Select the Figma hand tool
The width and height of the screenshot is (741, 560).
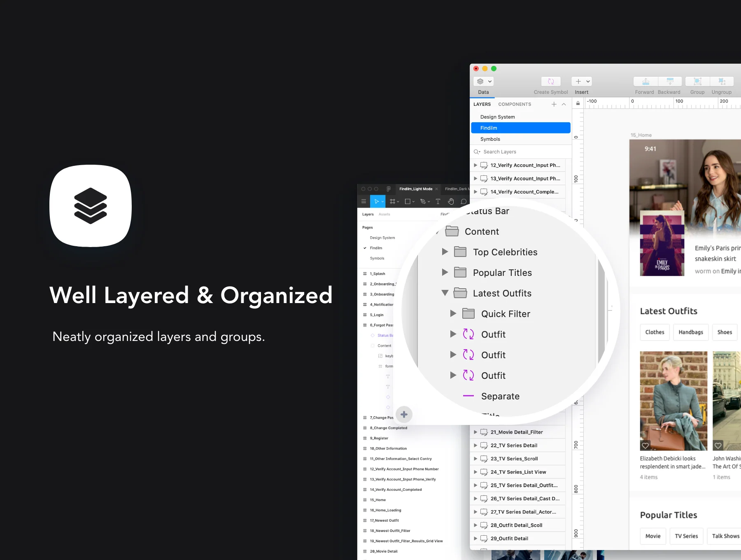coord(451,201)
